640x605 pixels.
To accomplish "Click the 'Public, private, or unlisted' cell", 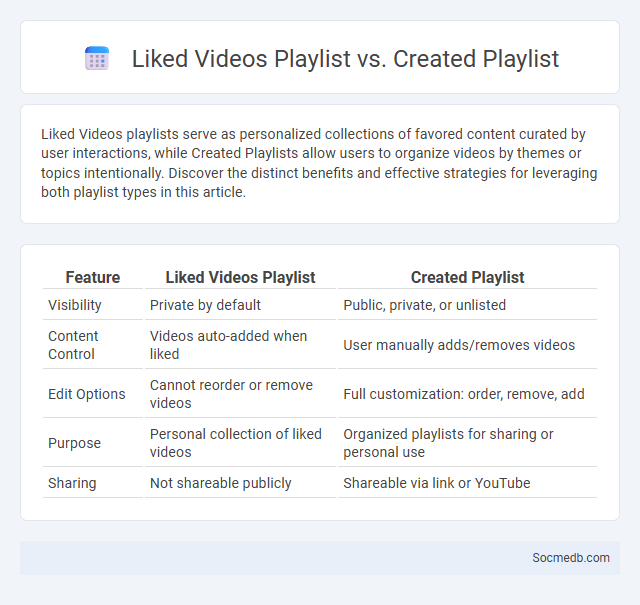I will (x=424, y=305).
